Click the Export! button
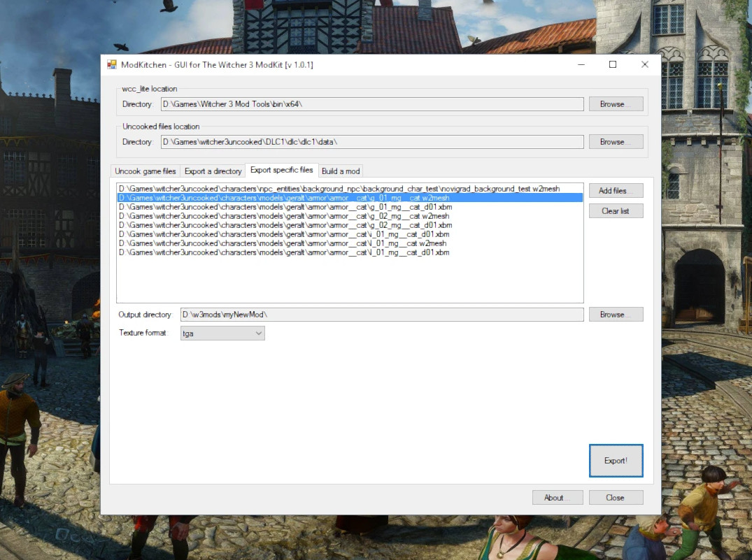 click(x=616, y=461)
